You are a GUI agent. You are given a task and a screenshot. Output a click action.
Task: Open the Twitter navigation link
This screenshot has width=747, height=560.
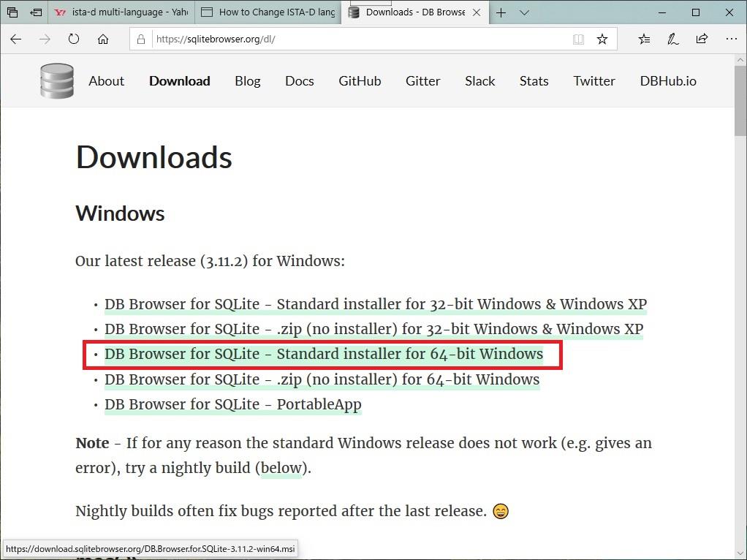click(x=594, y=81)
